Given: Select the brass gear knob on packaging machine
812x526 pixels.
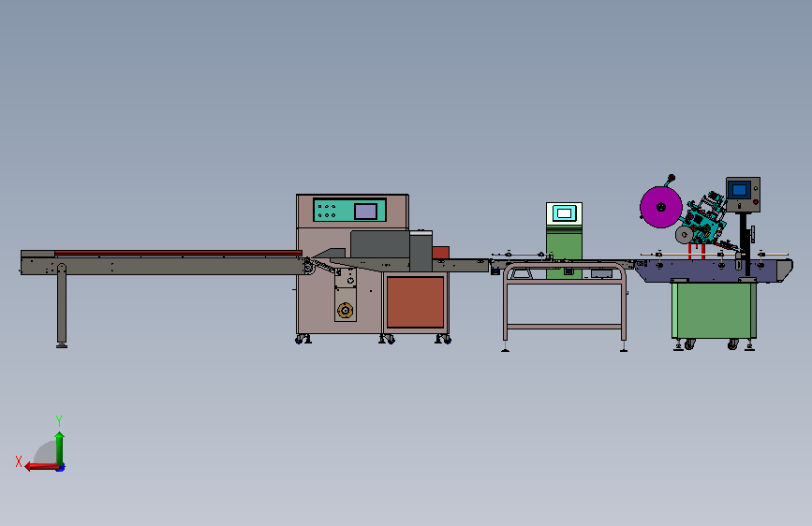Looking at the screenshot, I should [345, 311].
